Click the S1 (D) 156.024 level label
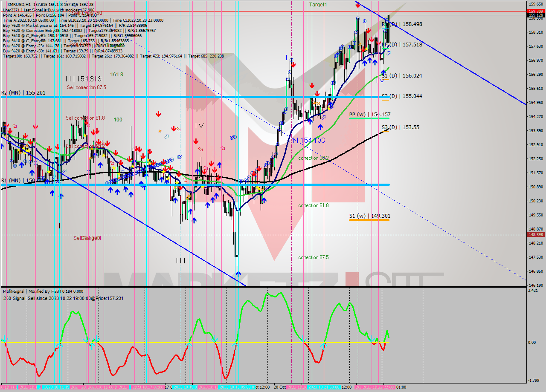Image resolution: width=546 pixels, height=392 pixels. [402, 75]
